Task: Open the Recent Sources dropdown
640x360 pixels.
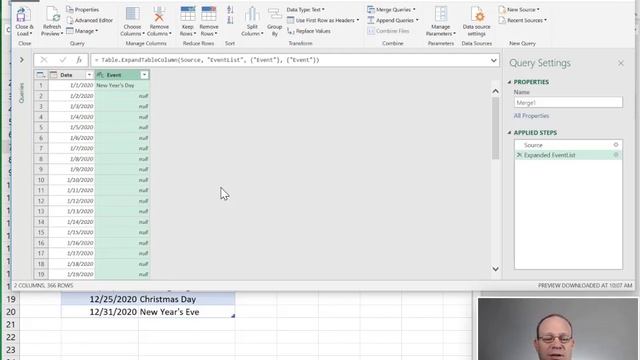Action: tap(522, 20)
